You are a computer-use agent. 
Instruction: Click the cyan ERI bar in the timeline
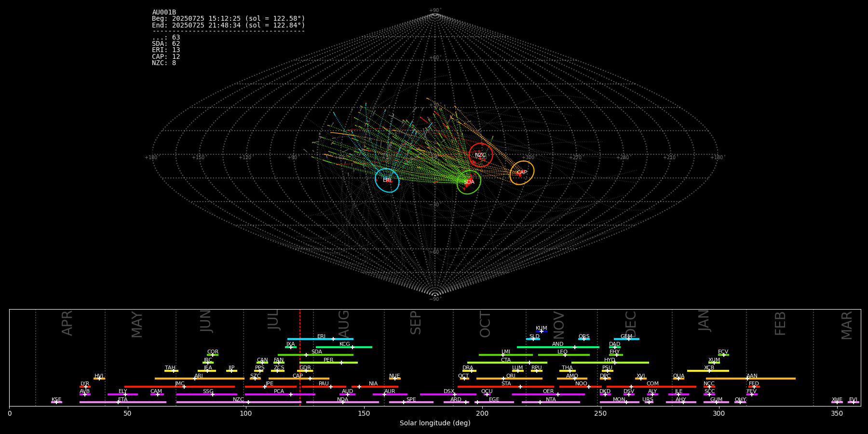tap(320, 339)
